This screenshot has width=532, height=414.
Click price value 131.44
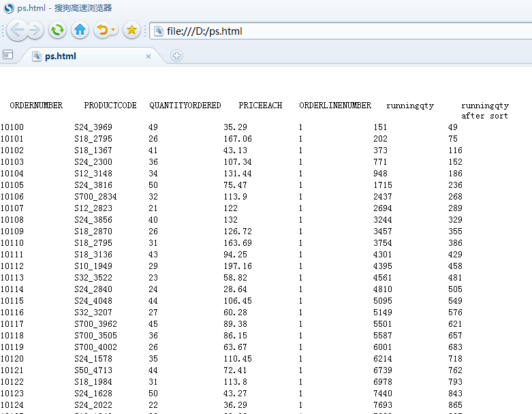(x=238, y=173)
